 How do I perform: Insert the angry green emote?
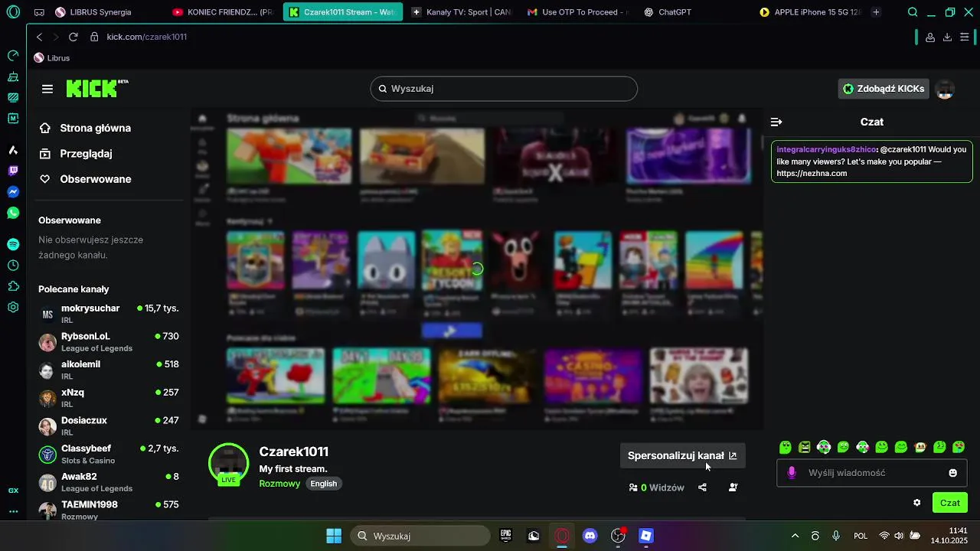(x=805, y=447)
